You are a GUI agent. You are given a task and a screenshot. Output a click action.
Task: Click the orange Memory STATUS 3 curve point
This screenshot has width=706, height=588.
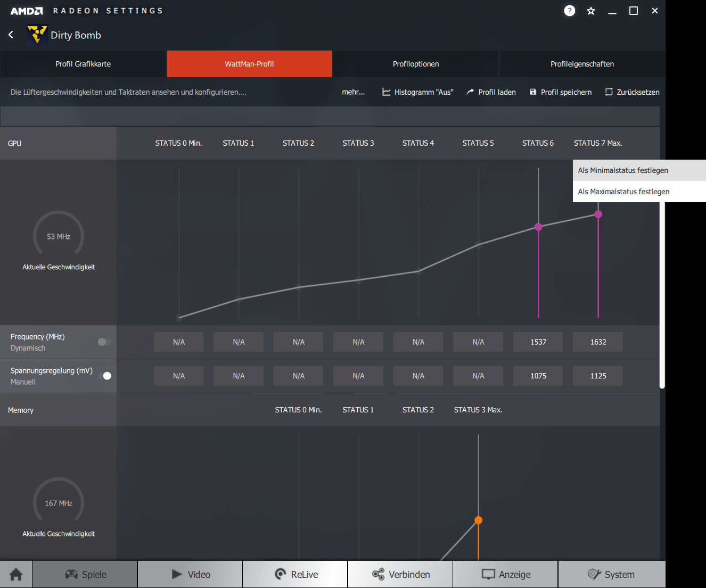point(479,520)
